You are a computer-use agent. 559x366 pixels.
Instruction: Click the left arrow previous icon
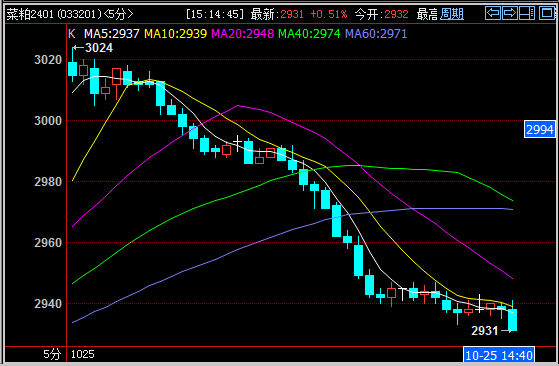(493, 13)
